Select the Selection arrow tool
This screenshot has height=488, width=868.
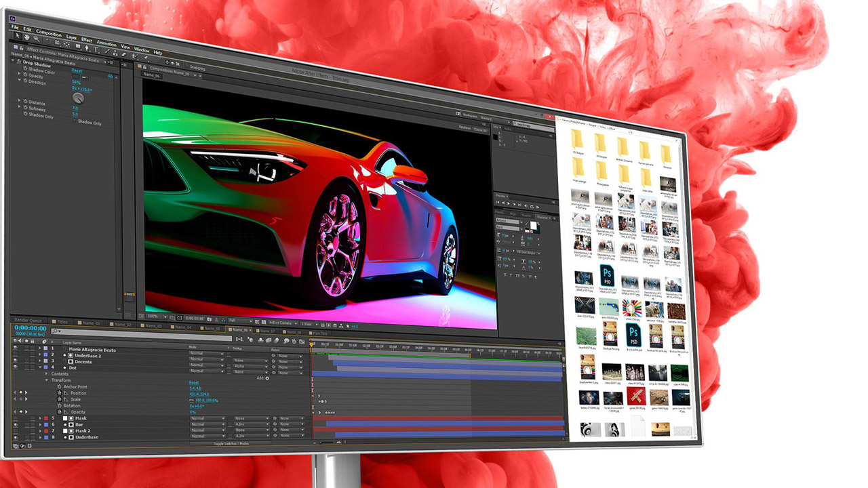click(18, 36)
